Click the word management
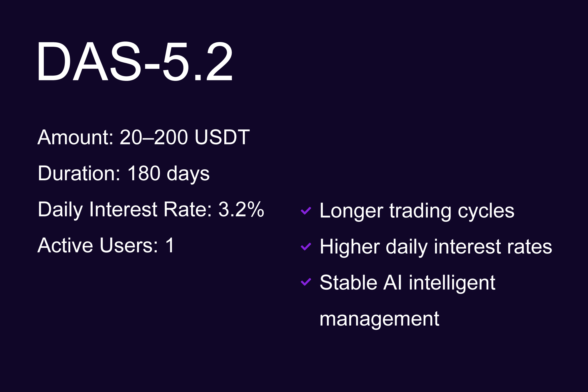The height and width of the screenshot is (392, 588). point(379,319)
